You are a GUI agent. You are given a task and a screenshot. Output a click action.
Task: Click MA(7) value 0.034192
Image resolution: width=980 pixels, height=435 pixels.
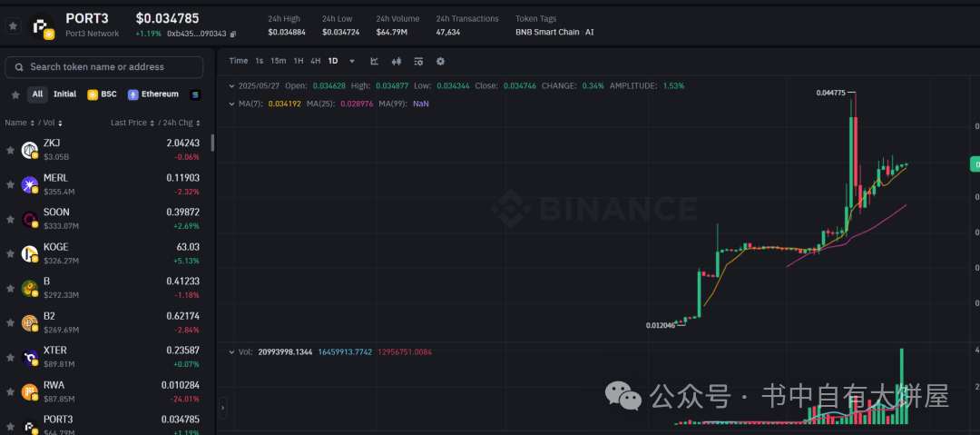click(284, 104)
